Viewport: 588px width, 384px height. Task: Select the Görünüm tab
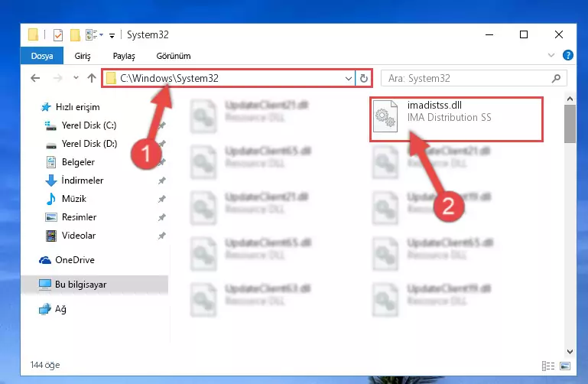click(x=174, y=56)
